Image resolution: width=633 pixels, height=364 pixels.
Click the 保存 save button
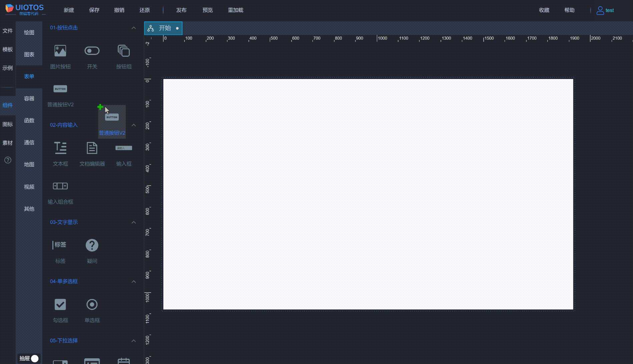(94, 10)
